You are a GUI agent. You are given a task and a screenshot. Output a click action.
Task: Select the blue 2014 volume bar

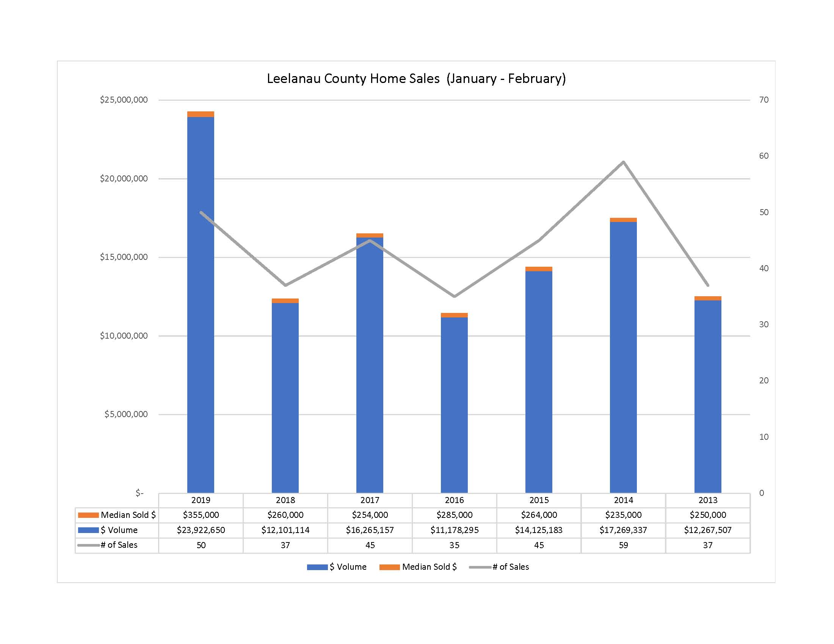pyautogui.click(x=623, y=358)
